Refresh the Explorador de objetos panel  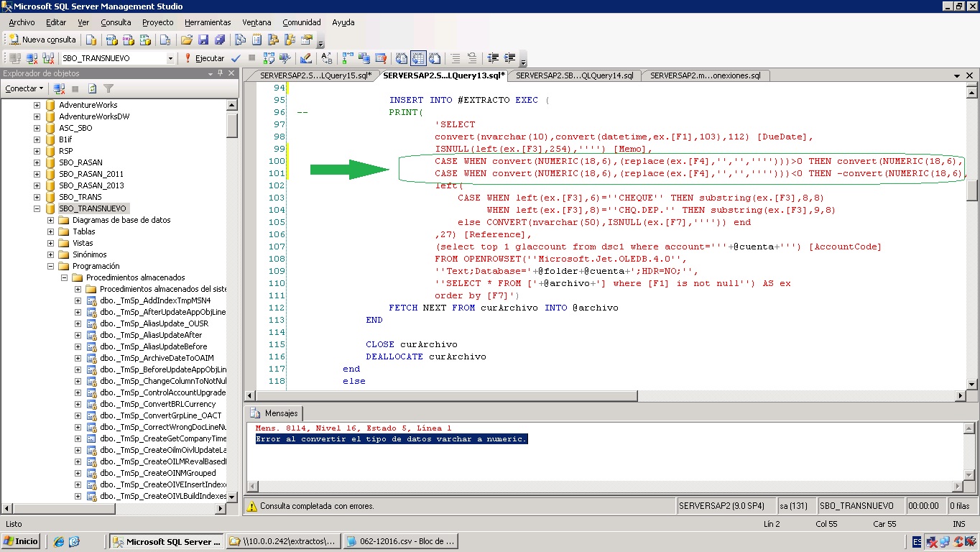(x=92, y=88)
